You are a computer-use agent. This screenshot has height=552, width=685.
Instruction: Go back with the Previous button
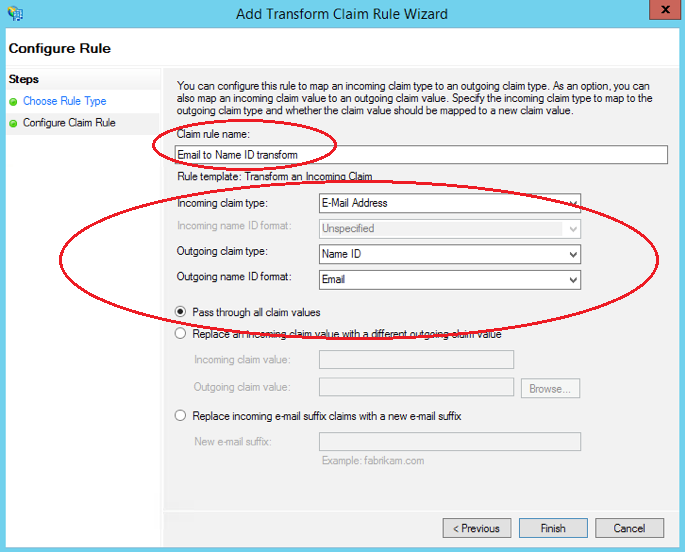(x=477, y=528)
